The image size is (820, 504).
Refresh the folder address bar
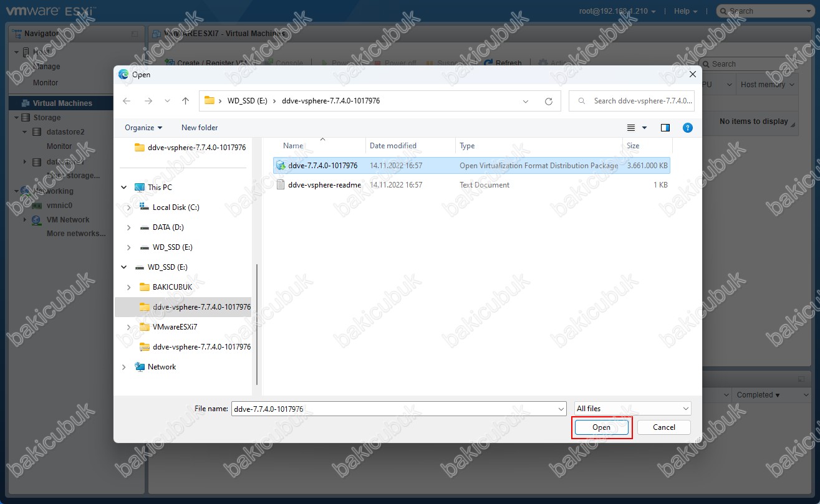[x=549, y=101]
